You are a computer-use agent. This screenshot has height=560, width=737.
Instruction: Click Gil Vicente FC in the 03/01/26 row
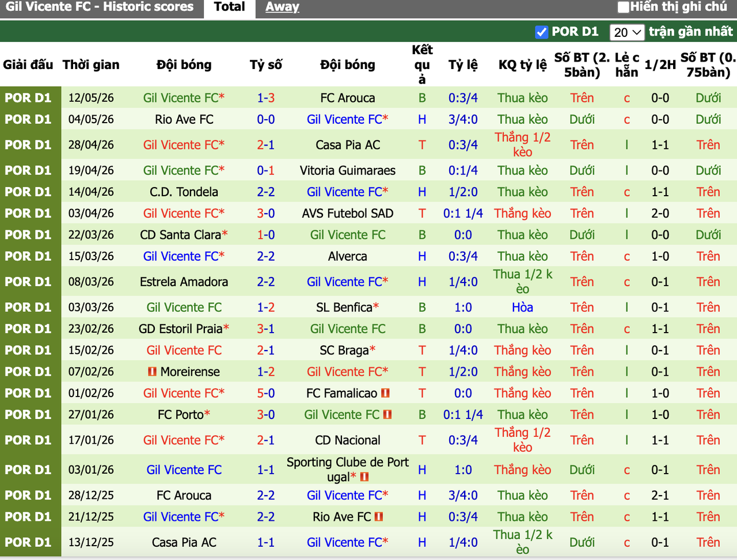point(184,470)
